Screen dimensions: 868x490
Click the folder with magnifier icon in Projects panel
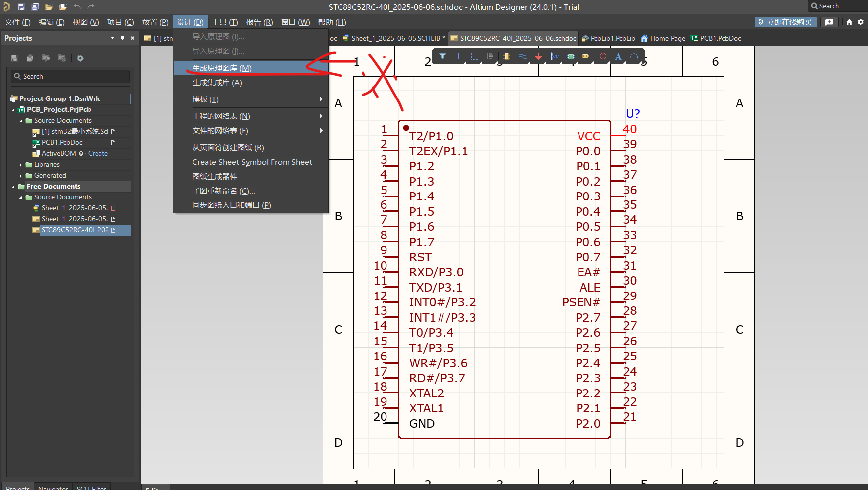46,58
